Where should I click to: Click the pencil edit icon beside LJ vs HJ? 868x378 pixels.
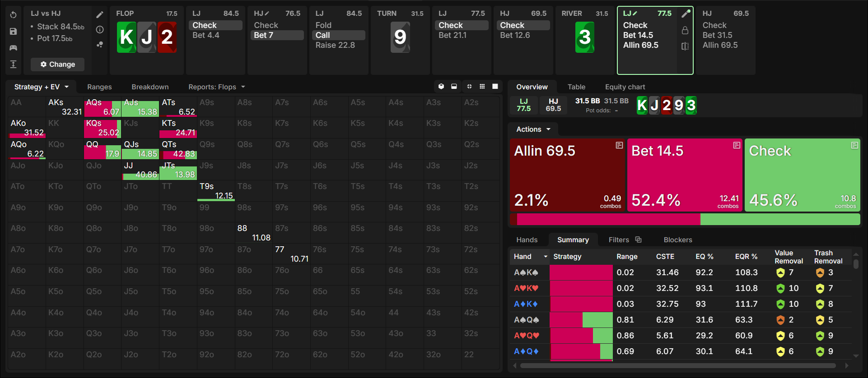point(100,14)
